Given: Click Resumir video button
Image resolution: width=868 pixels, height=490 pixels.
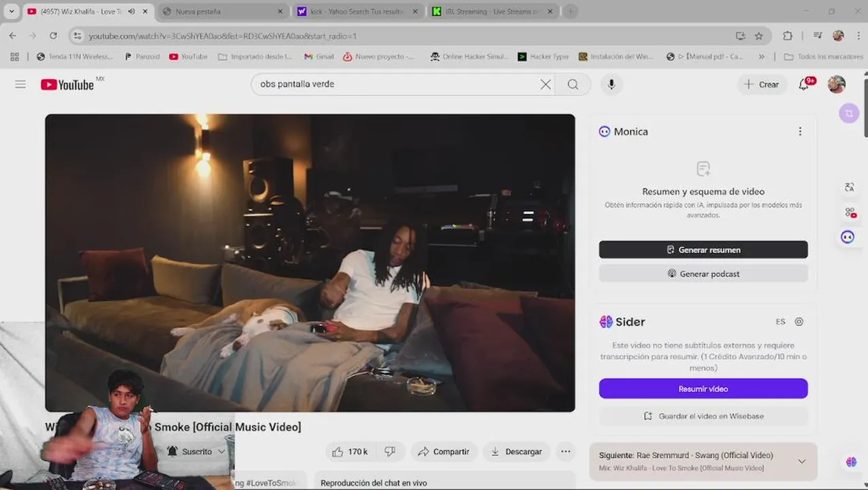Looking at the screenshot, I should [x=703, y=389].
